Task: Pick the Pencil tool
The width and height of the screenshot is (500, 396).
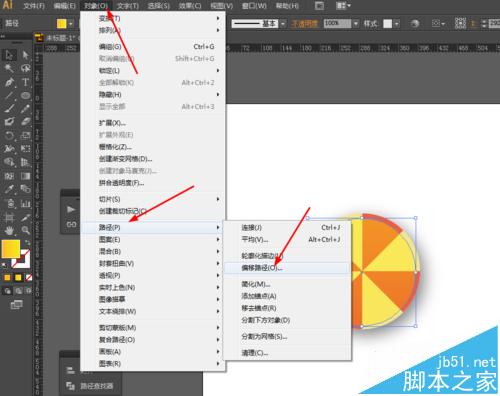Action: (25, 109)
